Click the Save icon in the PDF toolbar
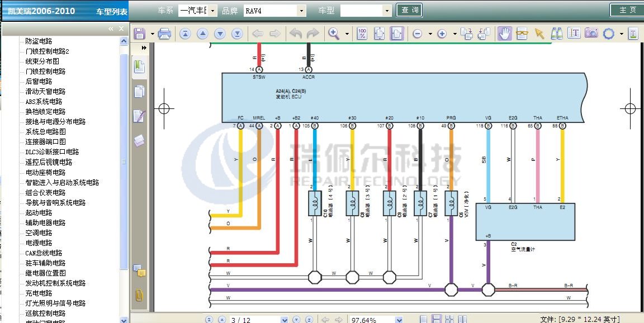Screen dimensions: 644x323 pyautogui.click(x=139, y=34)
